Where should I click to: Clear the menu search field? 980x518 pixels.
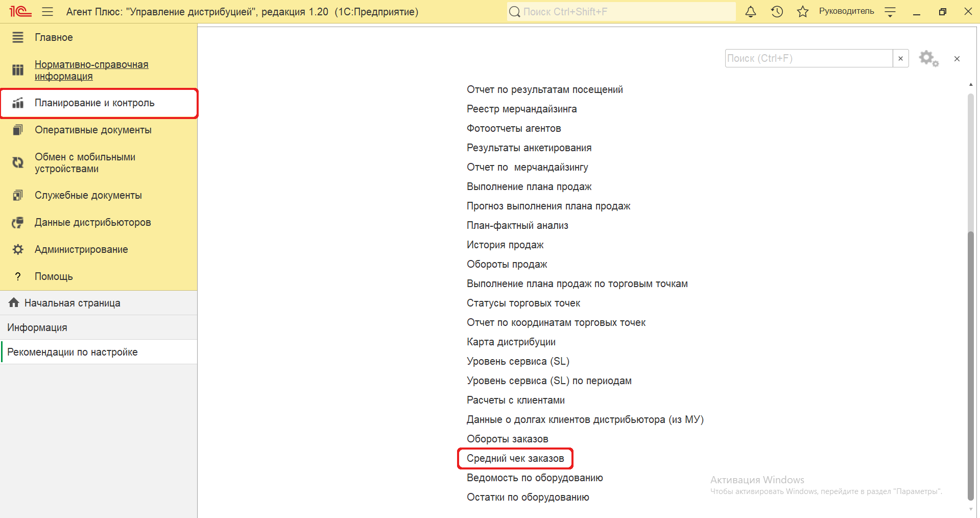click(900, 58)
